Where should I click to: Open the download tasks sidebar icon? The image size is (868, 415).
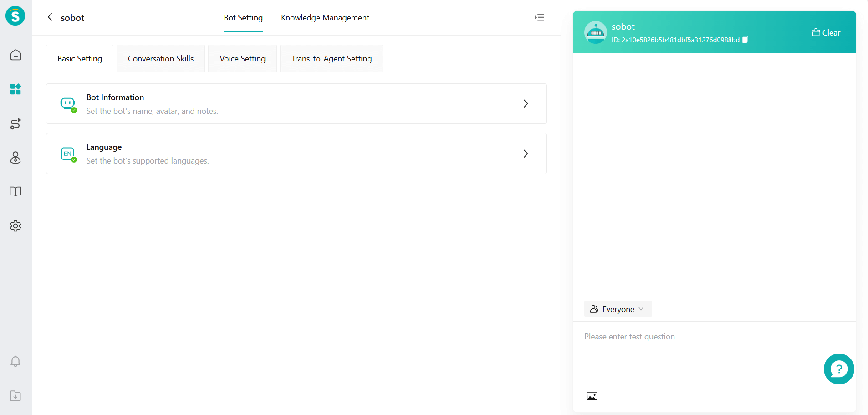pos(15,396)
